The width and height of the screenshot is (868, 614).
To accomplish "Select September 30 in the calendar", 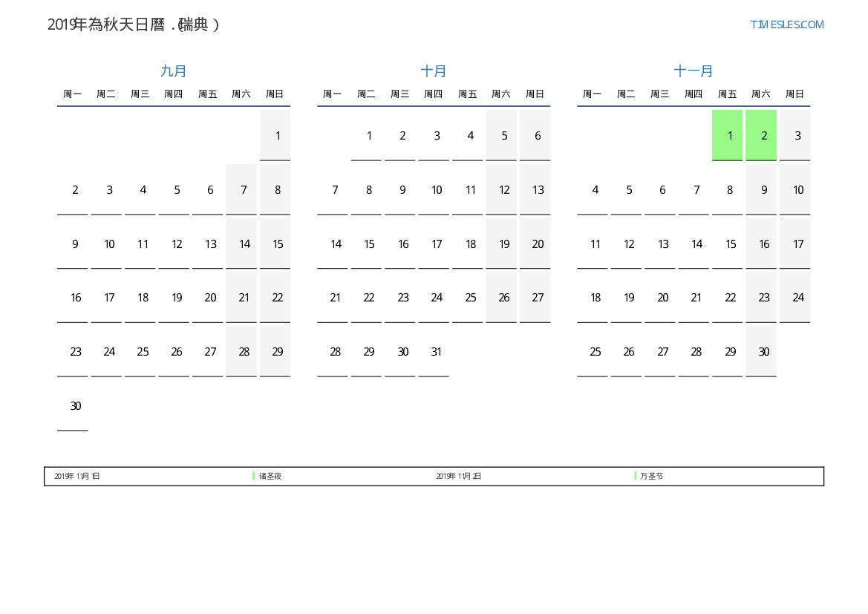I will pos(76,406).
